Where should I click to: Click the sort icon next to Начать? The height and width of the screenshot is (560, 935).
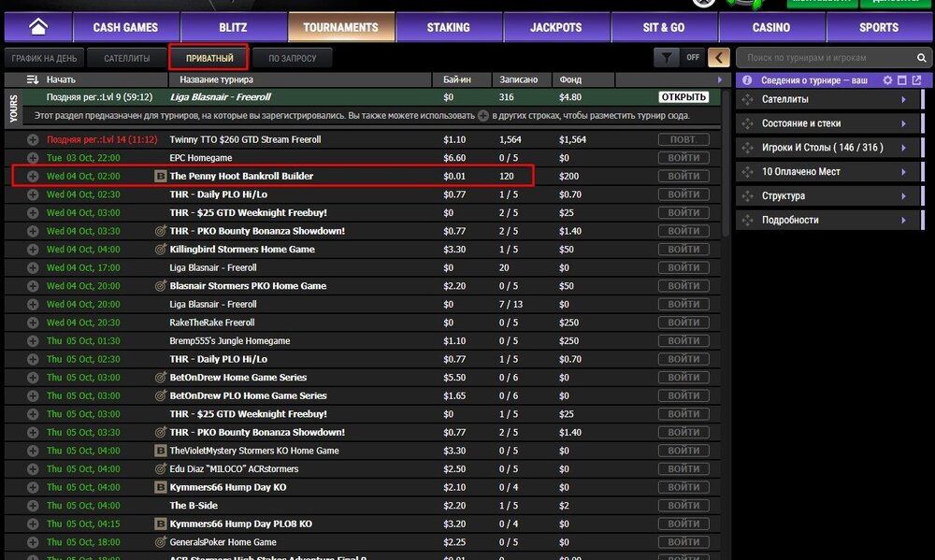click(x=33, y=80)
